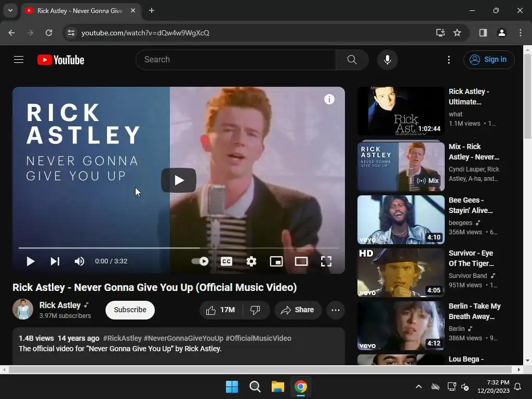
Task: Toggle the autoplay switch
Action: [x=200, y=261]
